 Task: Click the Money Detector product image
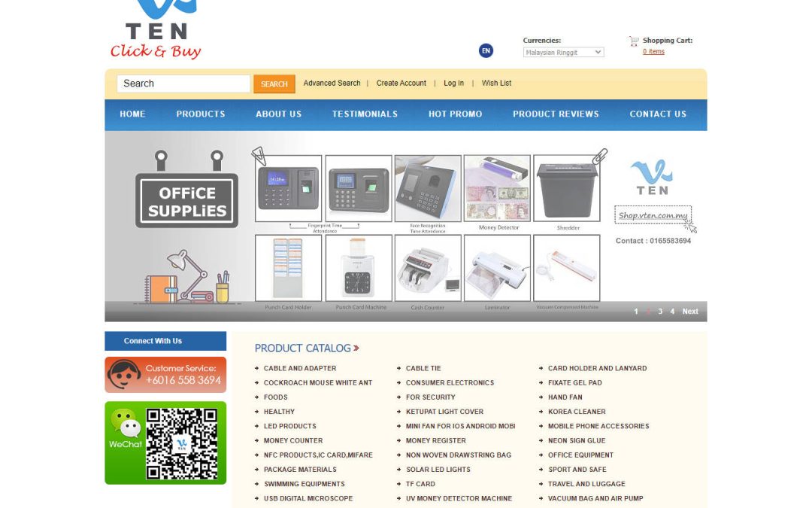(497, 187)
